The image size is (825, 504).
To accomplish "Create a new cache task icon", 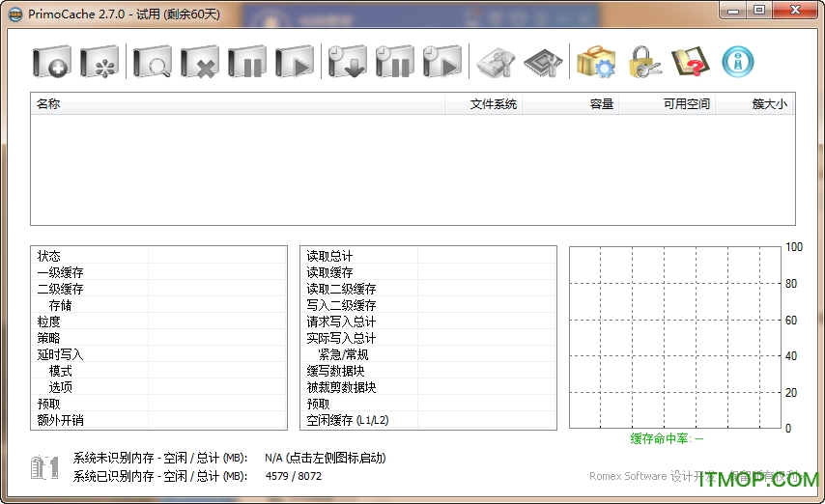I will 52,62.
